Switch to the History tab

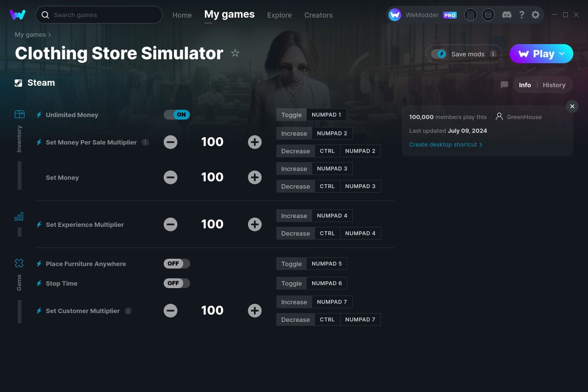(554, 84)
